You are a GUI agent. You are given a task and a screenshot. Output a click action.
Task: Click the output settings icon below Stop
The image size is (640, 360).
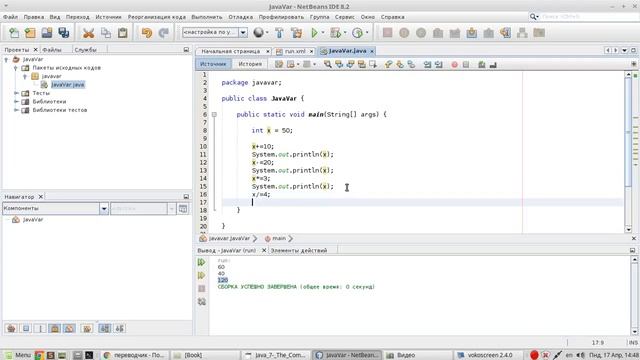[202, 302]
